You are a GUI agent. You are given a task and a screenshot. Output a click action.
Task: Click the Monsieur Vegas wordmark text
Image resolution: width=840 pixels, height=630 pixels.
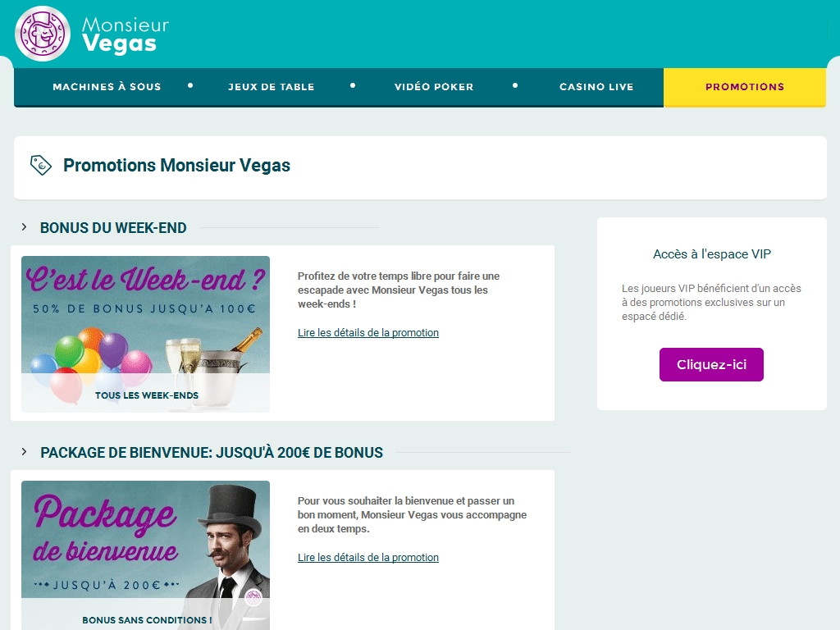pyautogui.click(x=126, y=34)
